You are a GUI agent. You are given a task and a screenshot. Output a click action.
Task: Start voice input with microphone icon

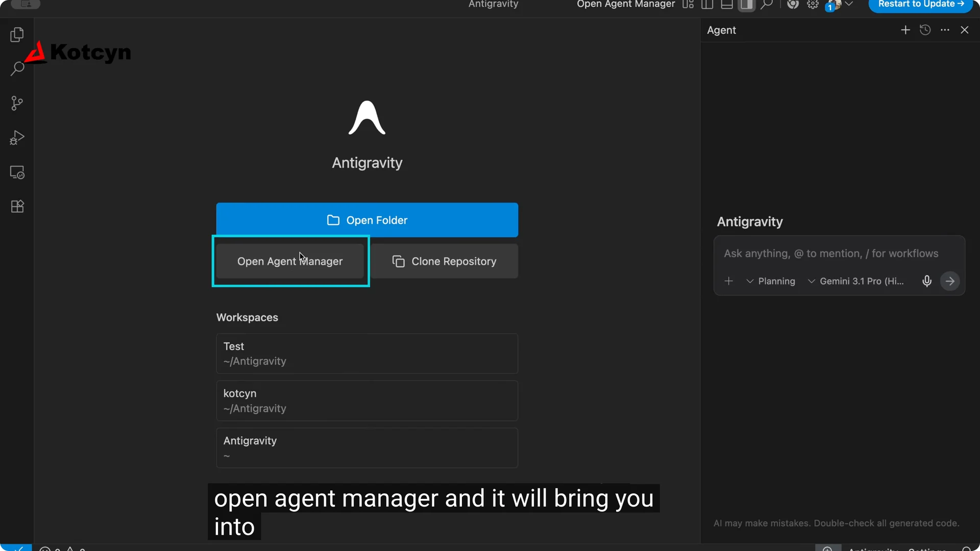click(927, 281)
